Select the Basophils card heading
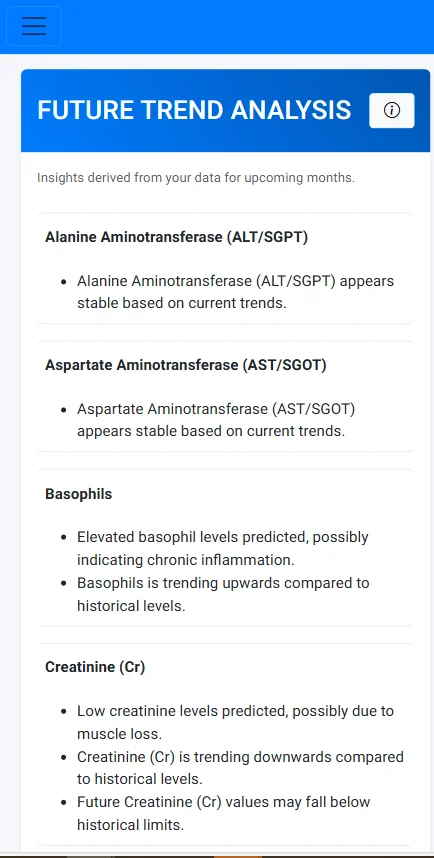 (x=78, y=494)
